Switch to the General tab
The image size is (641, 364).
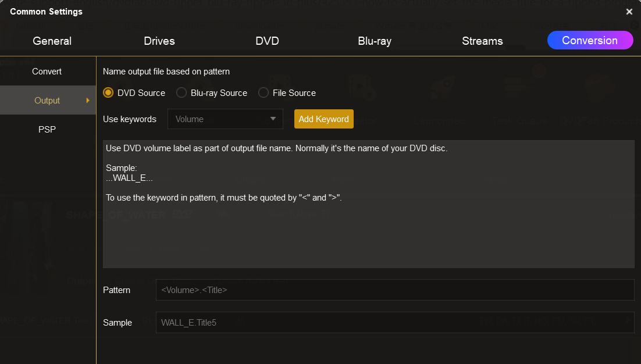52,41
